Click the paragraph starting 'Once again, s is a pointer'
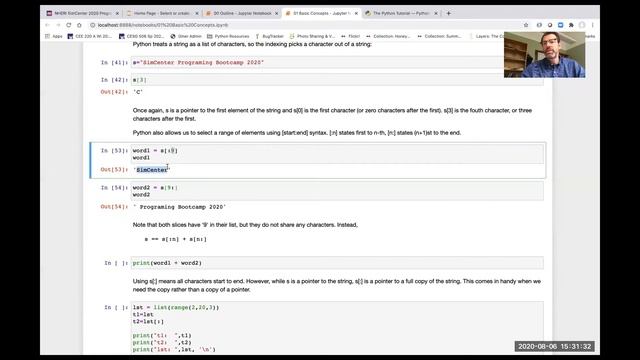 (332, 115)
